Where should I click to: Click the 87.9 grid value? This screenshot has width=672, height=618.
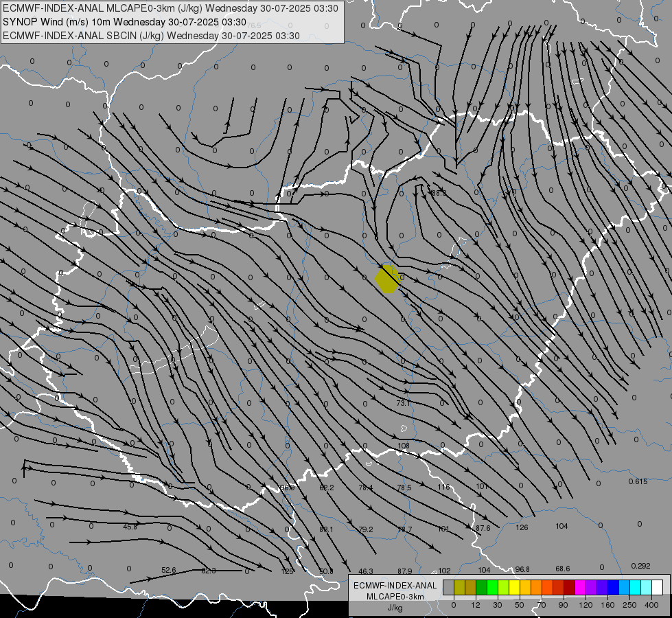[404, 571]
